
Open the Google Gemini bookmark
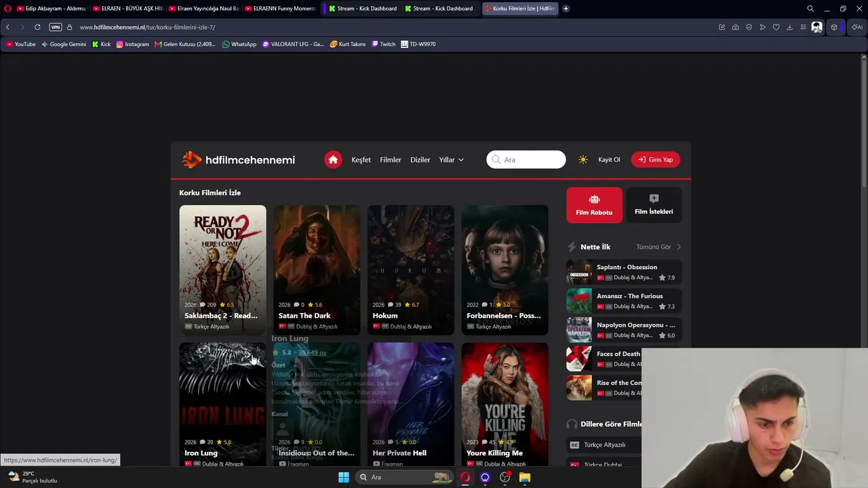(64, 44)
